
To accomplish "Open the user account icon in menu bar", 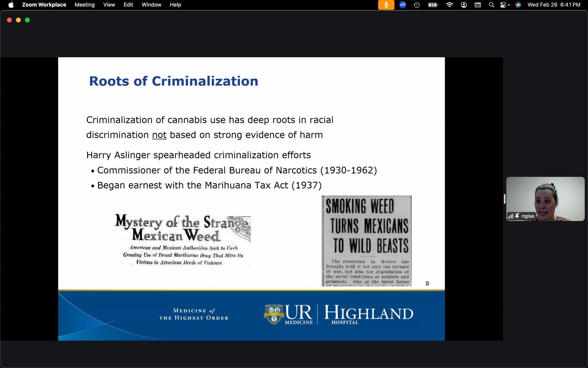I will click(x=464, y=5).
